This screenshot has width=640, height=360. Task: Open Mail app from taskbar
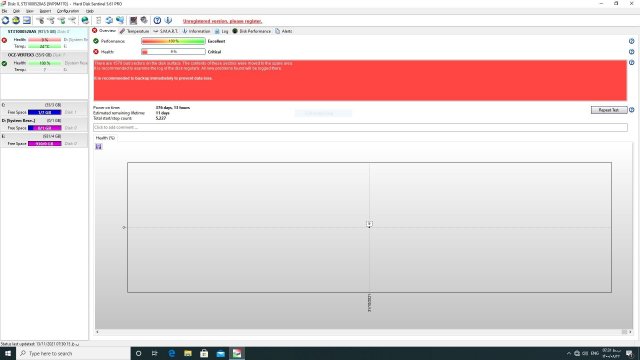(220, 353)
